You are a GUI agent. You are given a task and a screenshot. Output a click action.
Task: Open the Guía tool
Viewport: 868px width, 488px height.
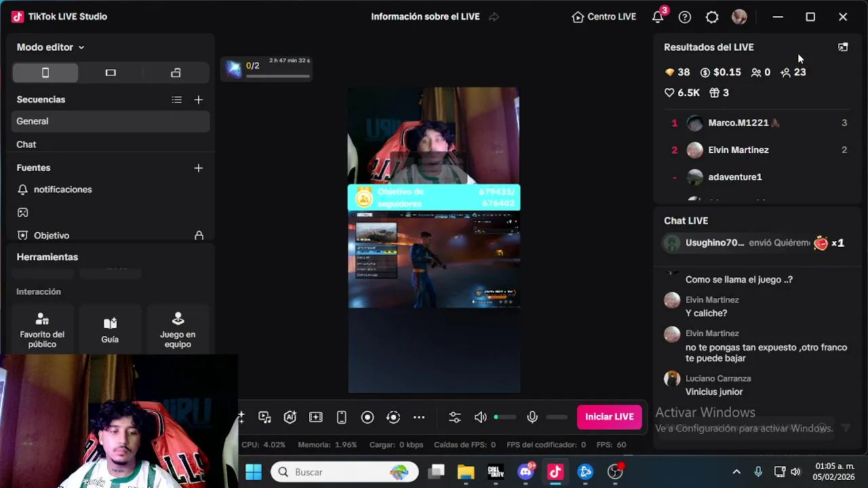110,329
